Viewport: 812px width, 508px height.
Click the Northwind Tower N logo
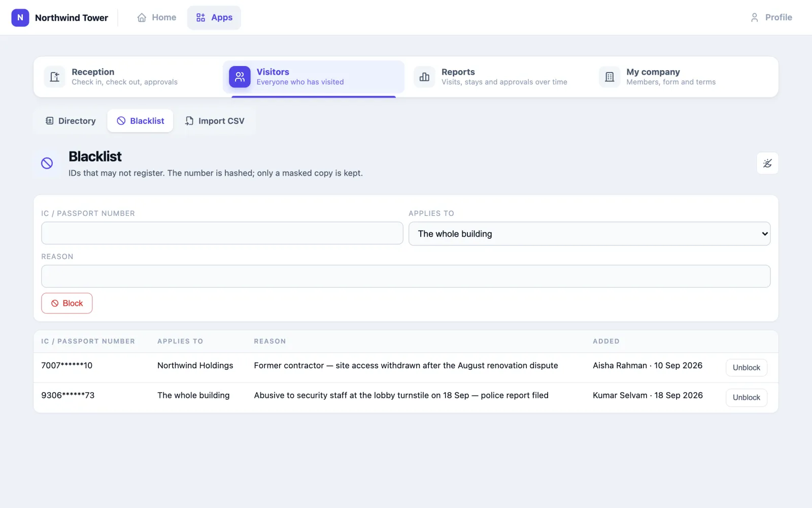(x=20, y=17)
